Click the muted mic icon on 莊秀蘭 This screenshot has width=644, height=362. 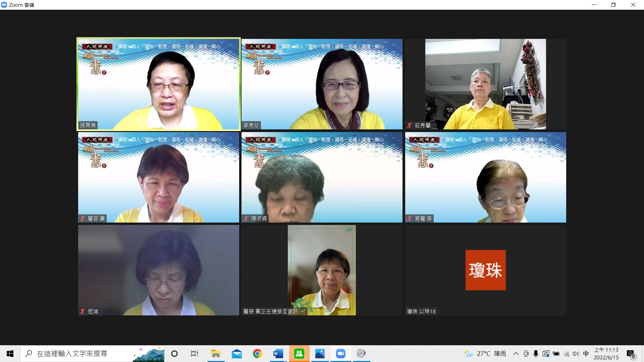tap(410, 125)
